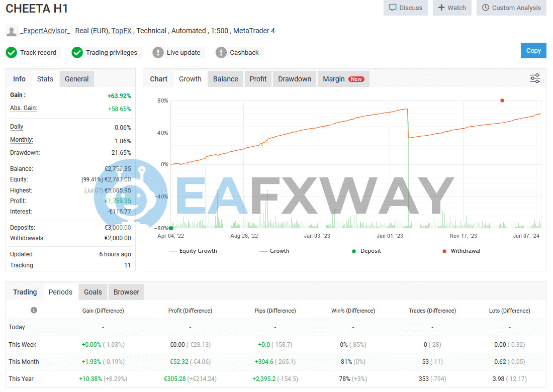Toggle Equity Growth legend series
This screenshot has height=392, width=553.
pyautogui.click(x=193, y=251)
